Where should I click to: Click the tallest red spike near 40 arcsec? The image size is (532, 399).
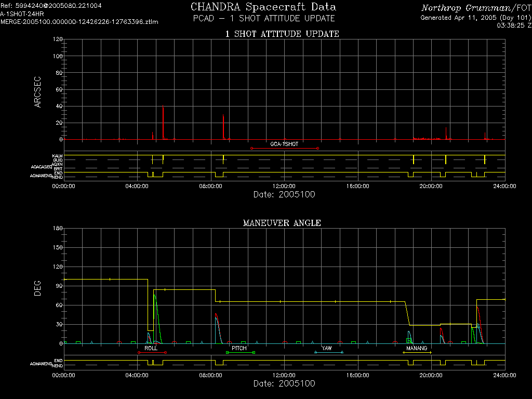(x=163, y=122)
